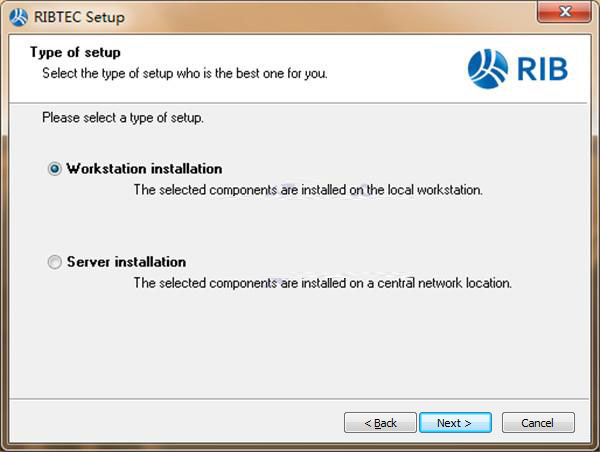
Task: Click the RIBTEC Setup title bar icon
Action: tap(18, 16)
